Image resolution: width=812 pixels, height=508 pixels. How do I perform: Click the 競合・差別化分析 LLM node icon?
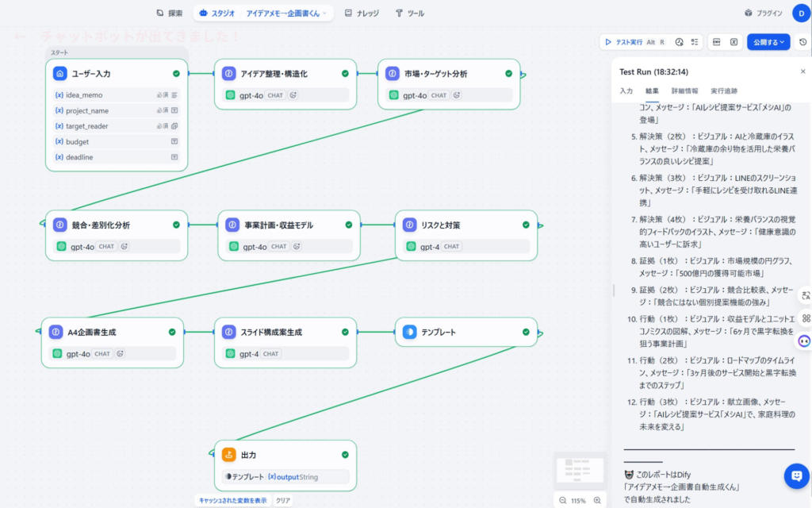(60, 225)
